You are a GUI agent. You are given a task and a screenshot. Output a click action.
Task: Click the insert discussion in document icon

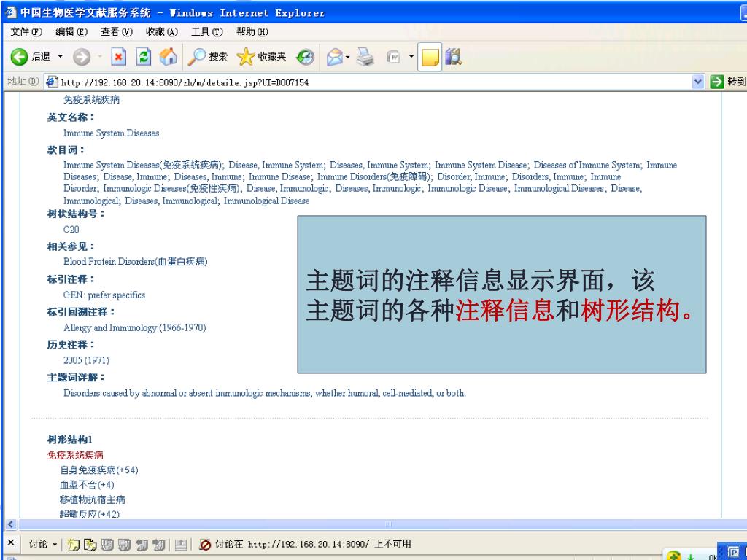pyautogui.click(x=74, y=544)
